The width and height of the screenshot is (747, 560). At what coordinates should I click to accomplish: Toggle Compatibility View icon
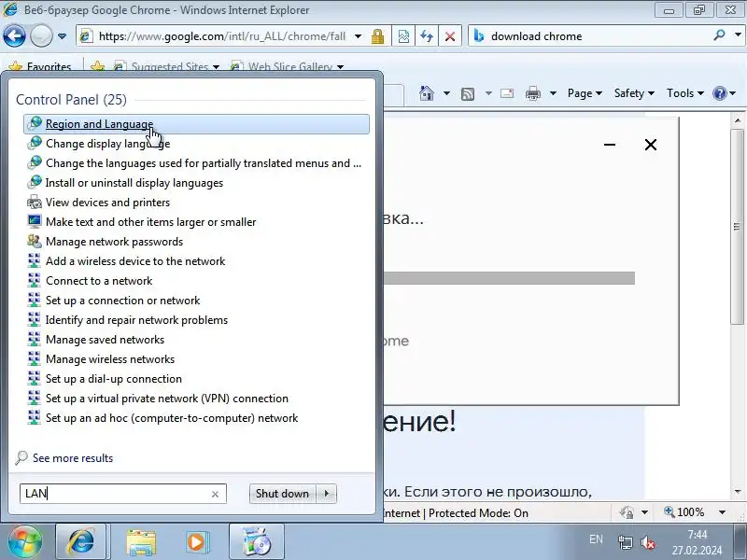point(403,36)
